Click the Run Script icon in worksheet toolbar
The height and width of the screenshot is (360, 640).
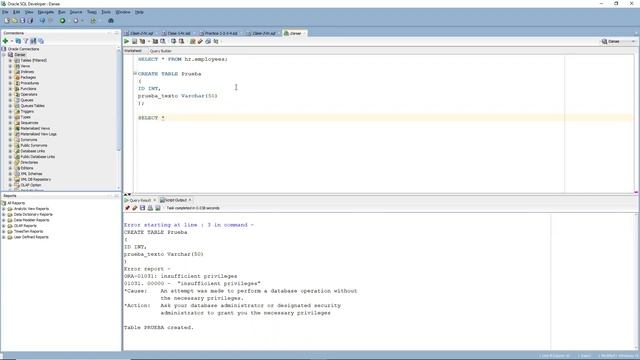pos(134,41)
